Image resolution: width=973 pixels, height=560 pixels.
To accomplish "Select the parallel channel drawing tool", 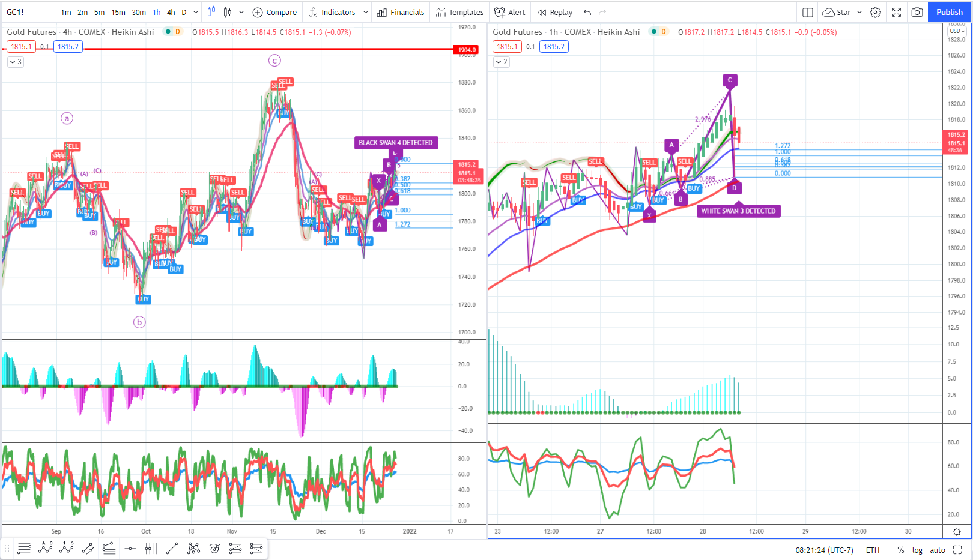I will pyautogui.click(x=88, y=548).
